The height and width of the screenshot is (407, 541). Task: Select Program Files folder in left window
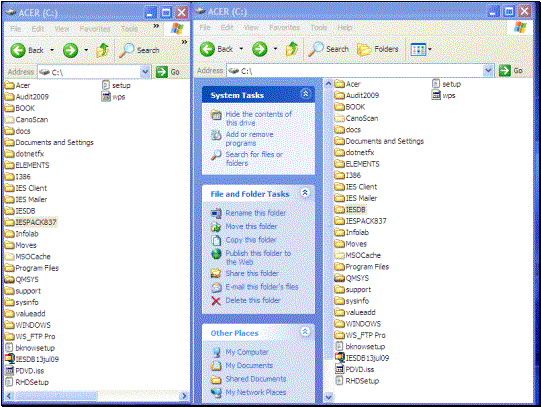coord(32,268)
